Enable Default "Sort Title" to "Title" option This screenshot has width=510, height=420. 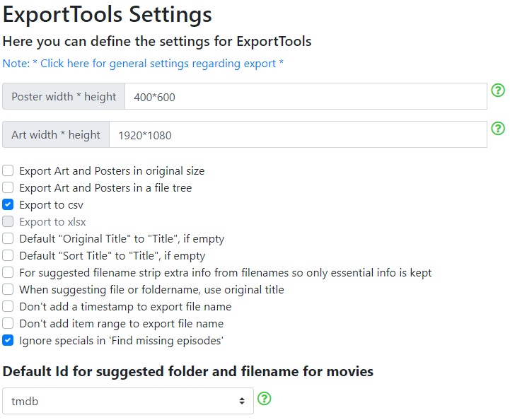tap(8, 255)
